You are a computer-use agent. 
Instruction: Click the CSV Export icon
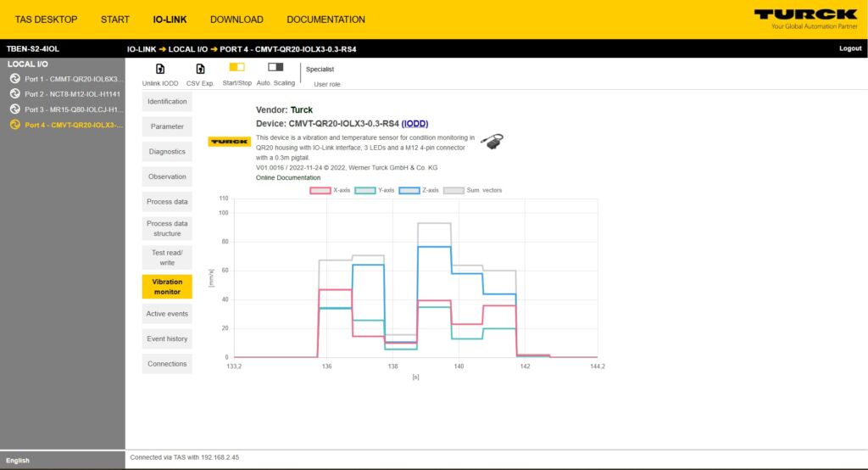pyautogui.click(x=200, y=68)
